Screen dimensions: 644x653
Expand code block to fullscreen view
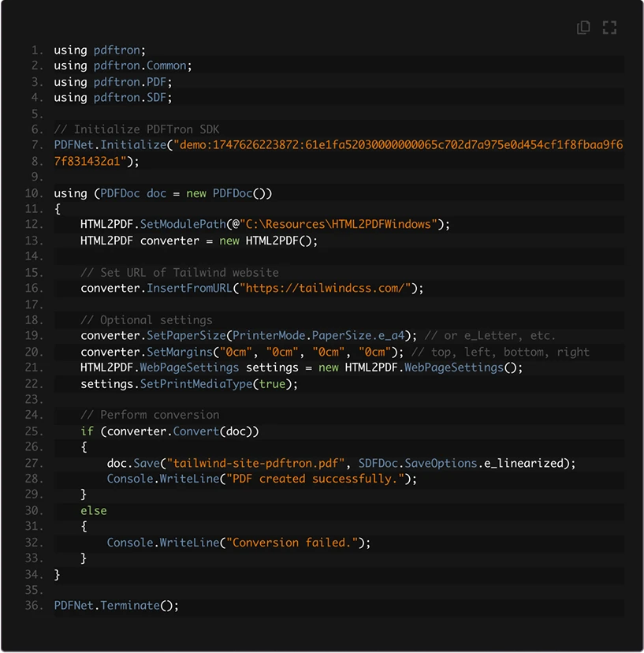point(609,28)
